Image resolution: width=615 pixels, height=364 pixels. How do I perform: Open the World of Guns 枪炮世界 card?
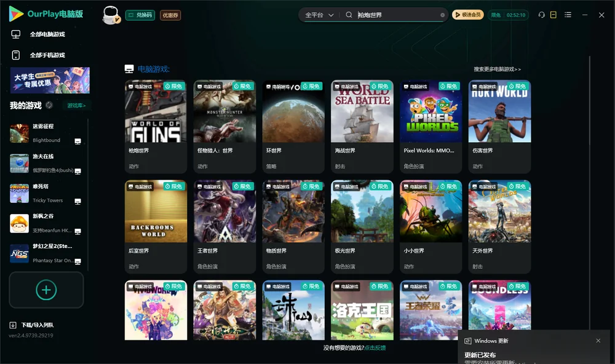156,126
